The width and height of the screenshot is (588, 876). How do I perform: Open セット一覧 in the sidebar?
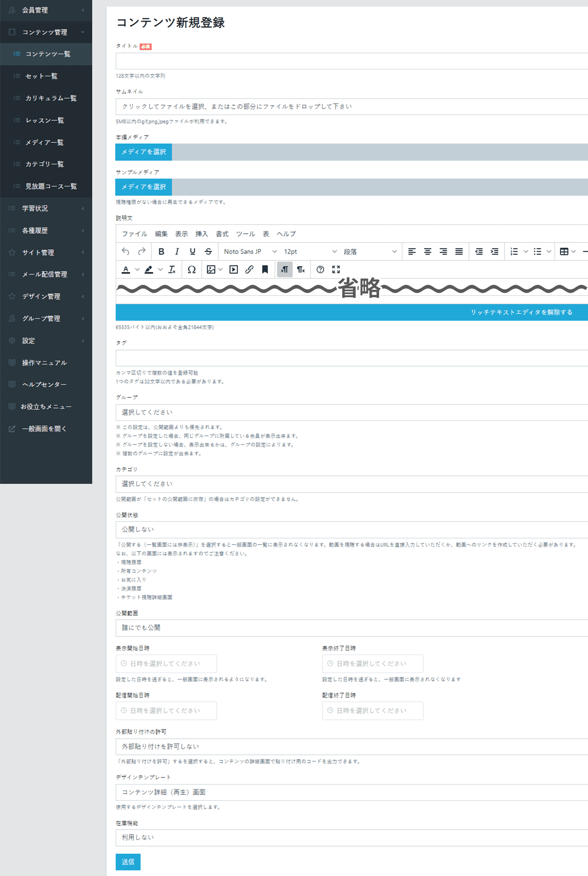click(46, 76)
